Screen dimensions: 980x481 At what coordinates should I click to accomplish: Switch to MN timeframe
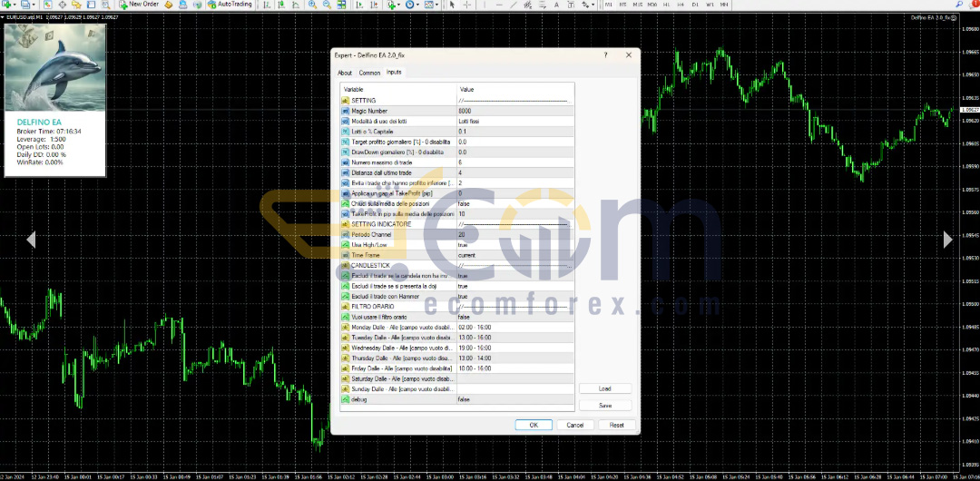coord(724,5)
